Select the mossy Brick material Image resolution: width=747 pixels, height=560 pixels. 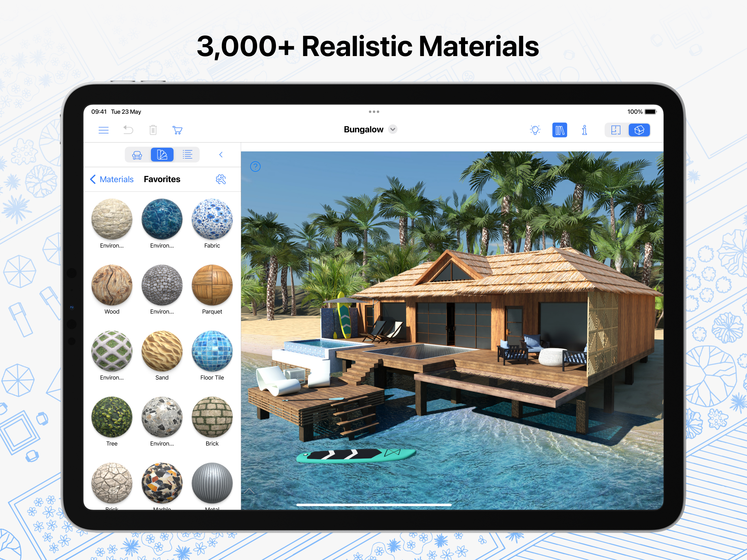(x=212, y=417)
